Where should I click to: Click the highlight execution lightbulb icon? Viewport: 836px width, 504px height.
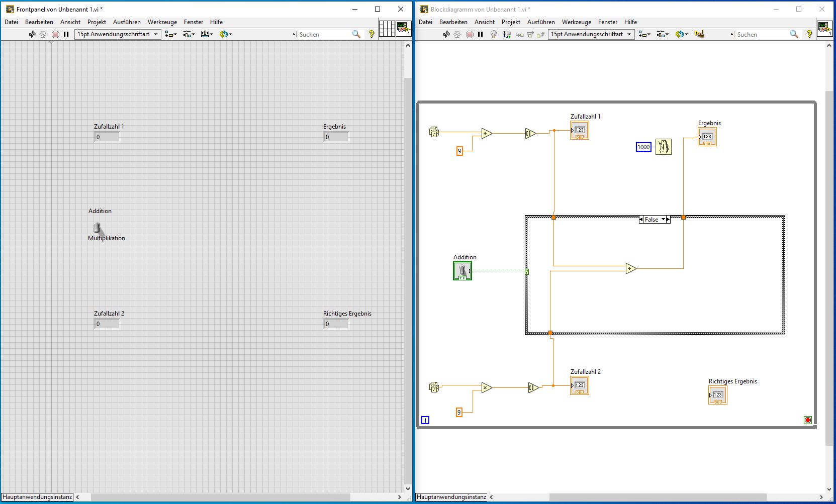pos(493,34)
